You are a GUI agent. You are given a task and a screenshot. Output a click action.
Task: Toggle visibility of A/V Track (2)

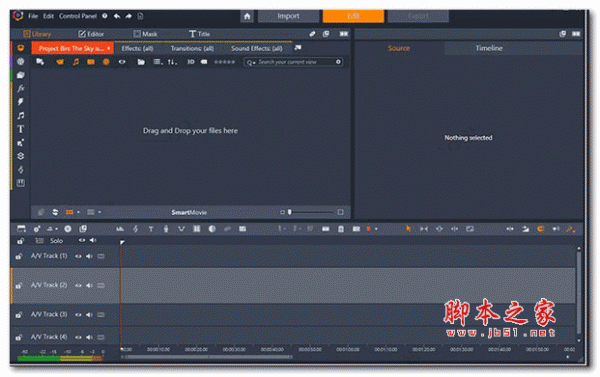78,286
